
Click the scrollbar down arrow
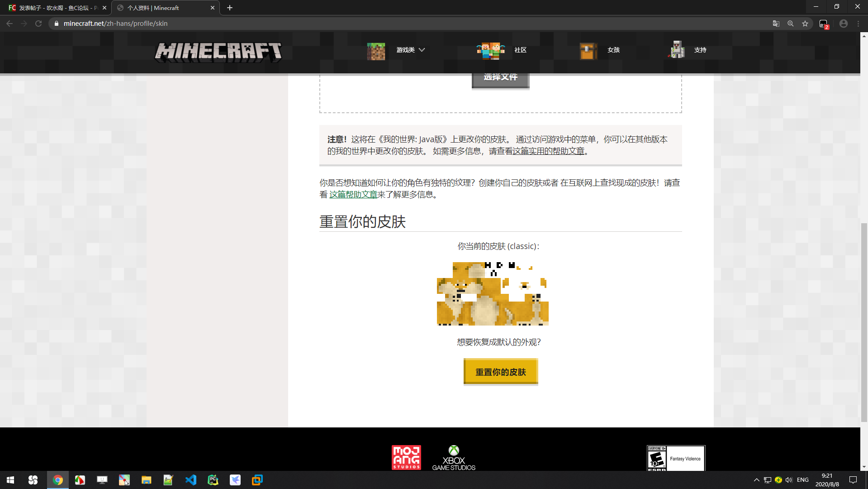pos(864,467)
